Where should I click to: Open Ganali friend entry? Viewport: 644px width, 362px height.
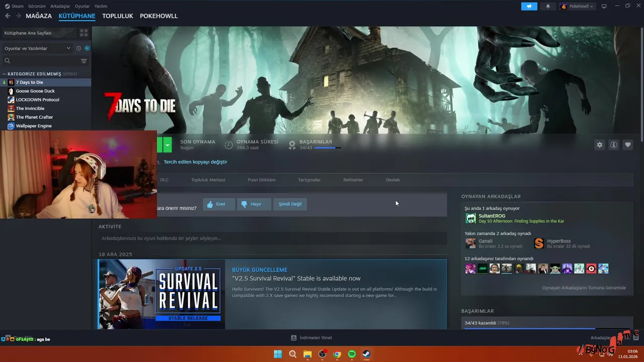click(x=494, y=243)
